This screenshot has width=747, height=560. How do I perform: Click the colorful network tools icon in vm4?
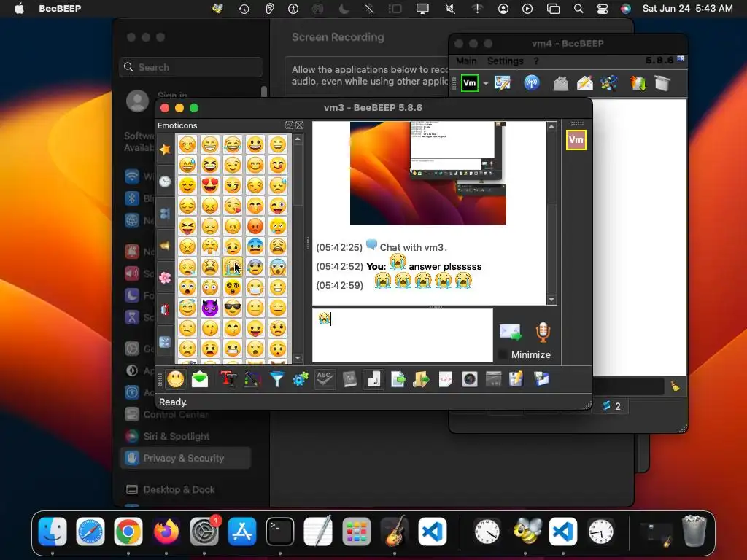608,83
